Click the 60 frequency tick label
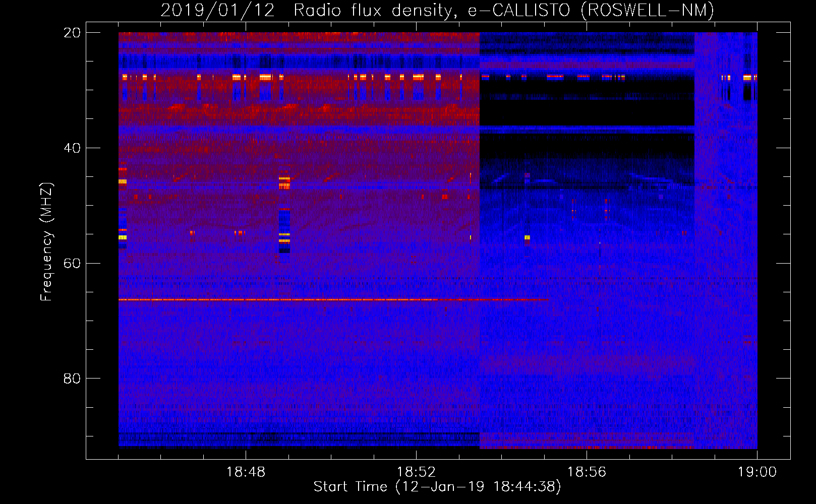 click(x=72, y=264)
